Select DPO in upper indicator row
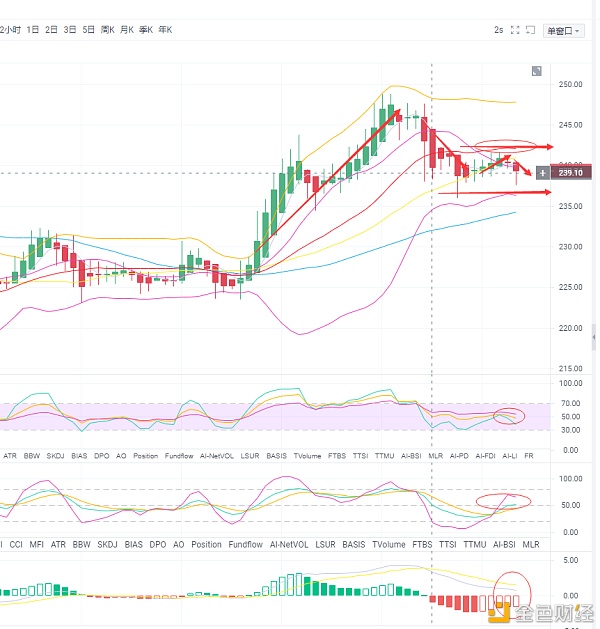 coord(101,456)
